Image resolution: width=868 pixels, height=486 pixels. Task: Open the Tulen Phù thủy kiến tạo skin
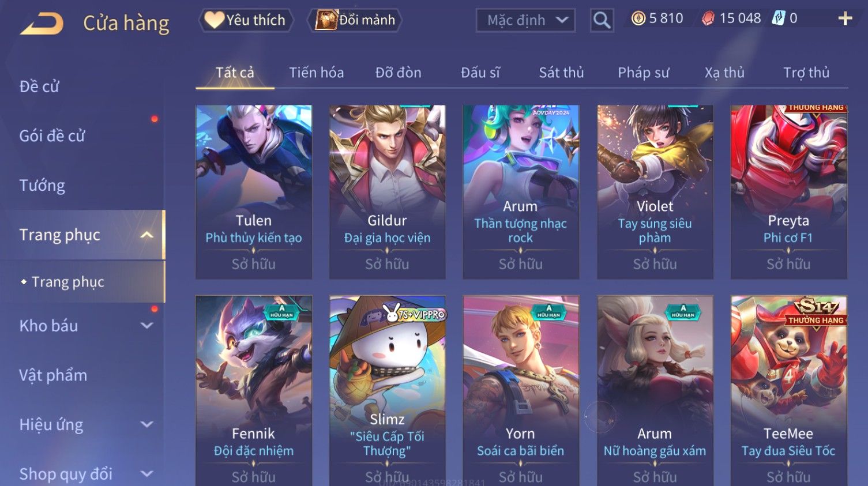click(x=254, y=191)
